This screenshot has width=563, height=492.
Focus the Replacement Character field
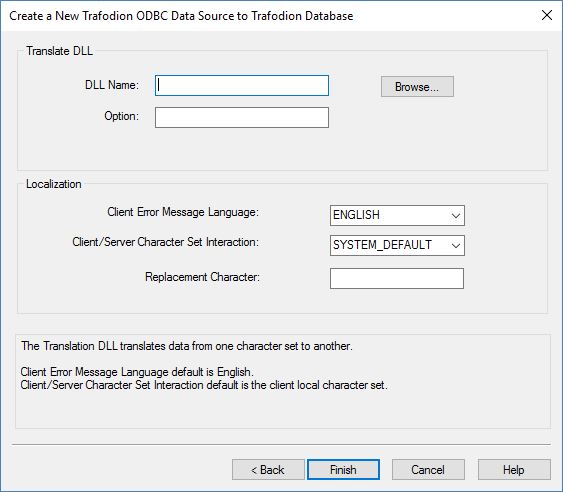[397, 278]
